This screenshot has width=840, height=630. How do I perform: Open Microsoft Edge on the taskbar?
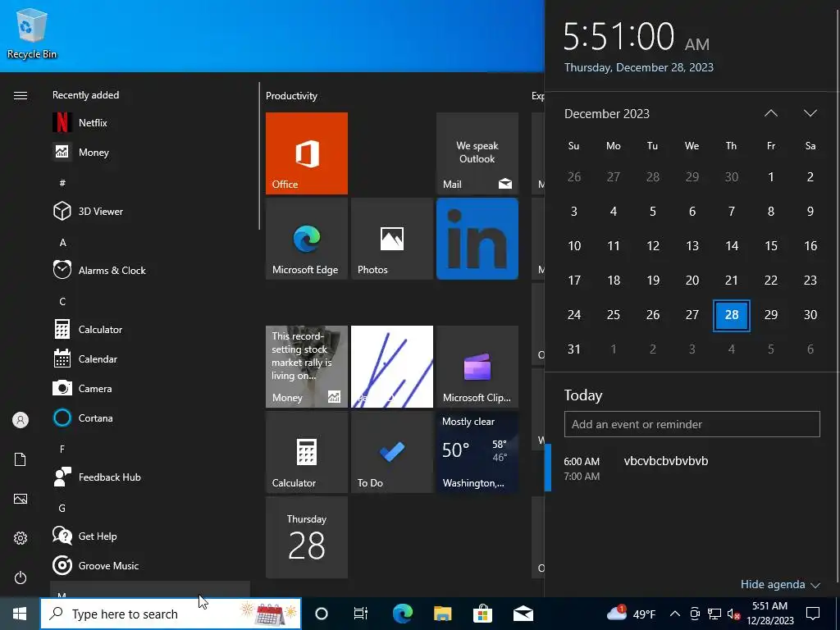coord(402,614)
